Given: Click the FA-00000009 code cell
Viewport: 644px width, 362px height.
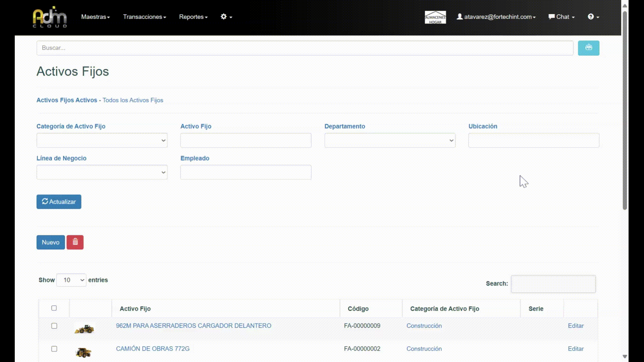Looking at the screenshot, I should coord(362,326).
